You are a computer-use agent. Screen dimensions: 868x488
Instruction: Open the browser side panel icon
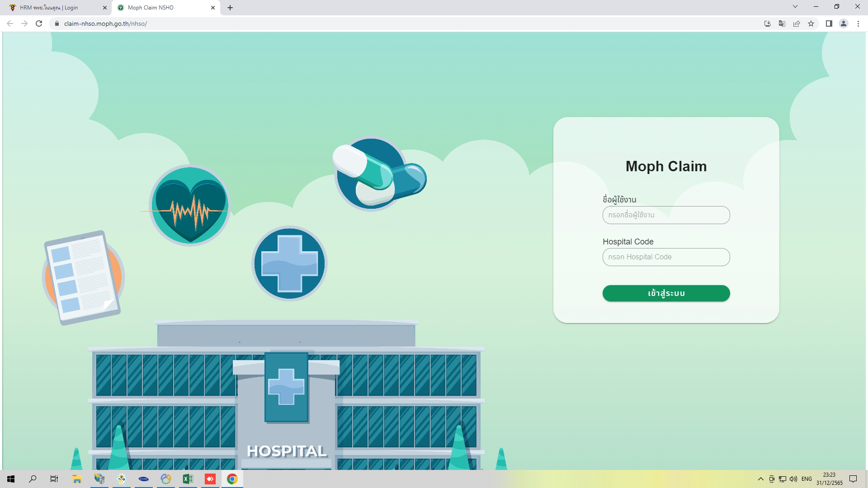828,23
